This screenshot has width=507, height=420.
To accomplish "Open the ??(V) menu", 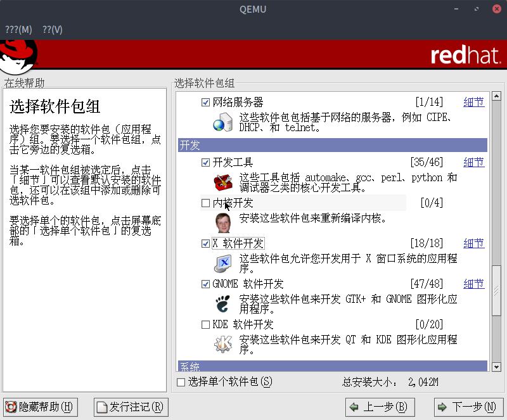I will [x=53, y=30].
